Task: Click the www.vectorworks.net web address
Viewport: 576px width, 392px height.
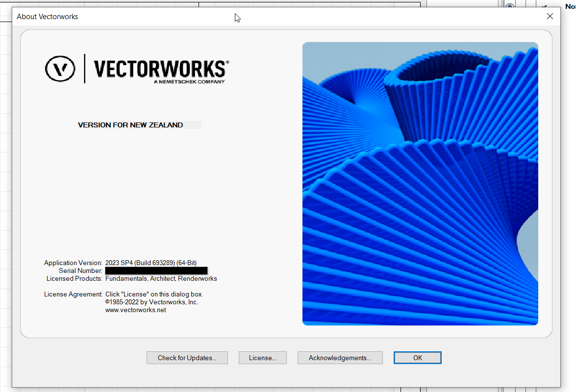Action: pyautogui.click(x=135, y=310)
